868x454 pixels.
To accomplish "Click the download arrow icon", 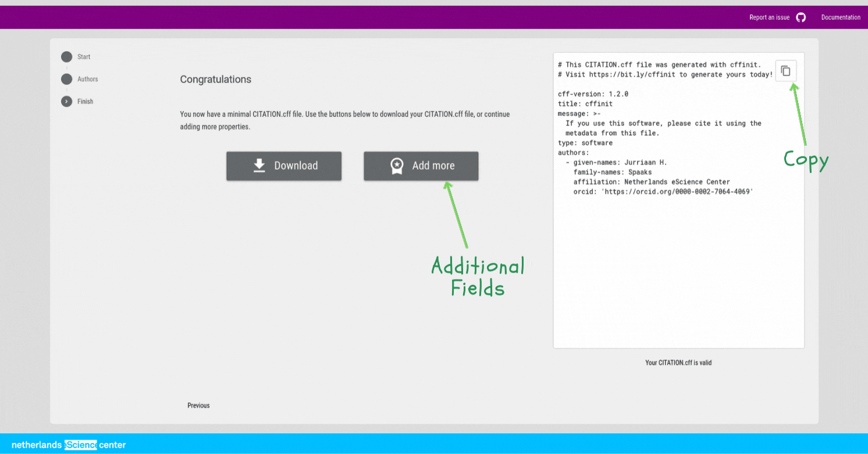I will (x=259, y=166).
